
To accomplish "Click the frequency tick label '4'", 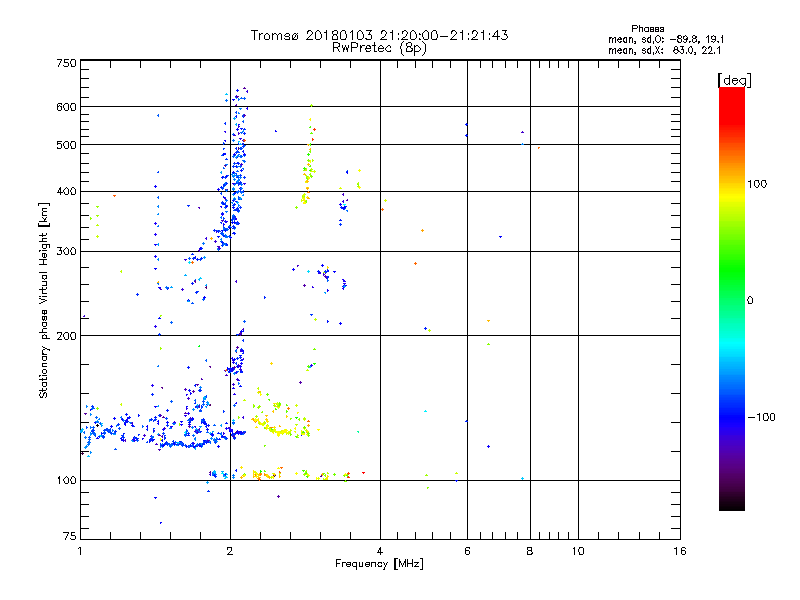I will pos(380,551).
